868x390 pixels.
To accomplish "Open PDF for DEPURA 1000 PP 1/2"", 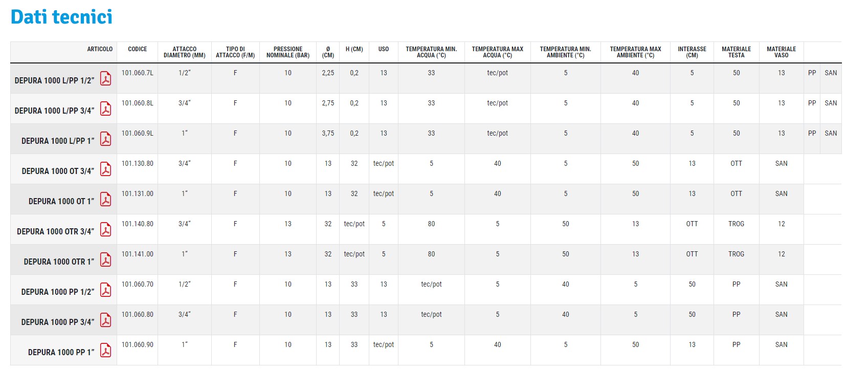I will [105, 290].
